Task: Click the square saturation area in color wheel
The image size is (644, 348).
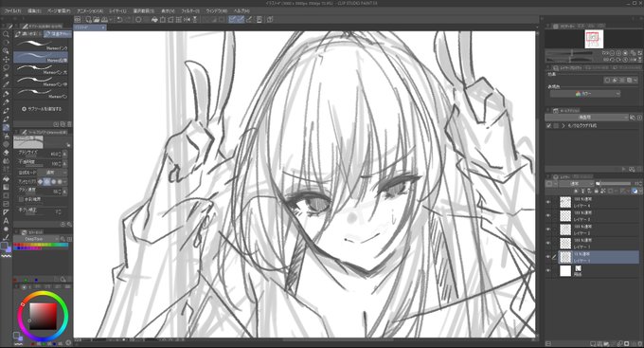Action: pyautogui.click(x=43, y=317)
